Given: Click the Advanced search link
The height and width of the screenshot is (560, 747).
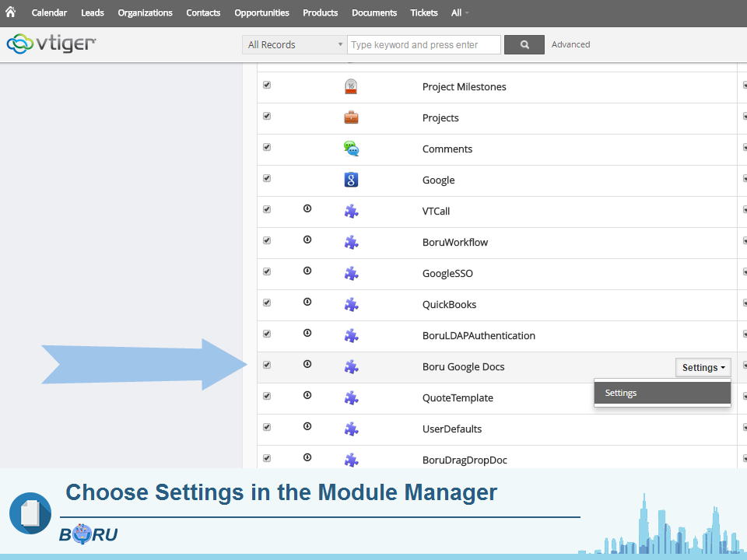Looking at the screenshot, I should coord(570,44).
